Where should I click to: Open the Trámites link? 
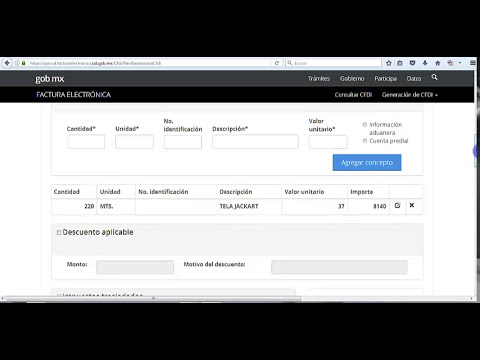pyautogui.click(x=319, y=79)
